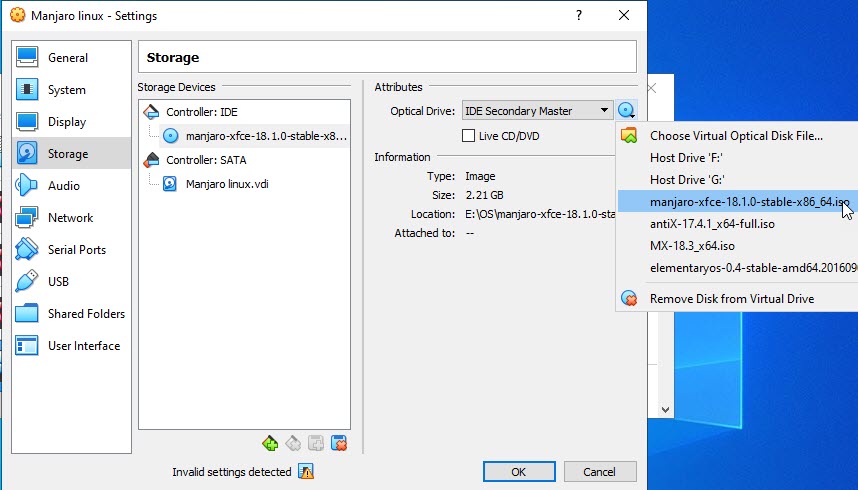Image resolution: width=858 pixels, height=490 pixels.
Task: Select MX-18.3_x64.iso from menu
Action: point(737,246)
